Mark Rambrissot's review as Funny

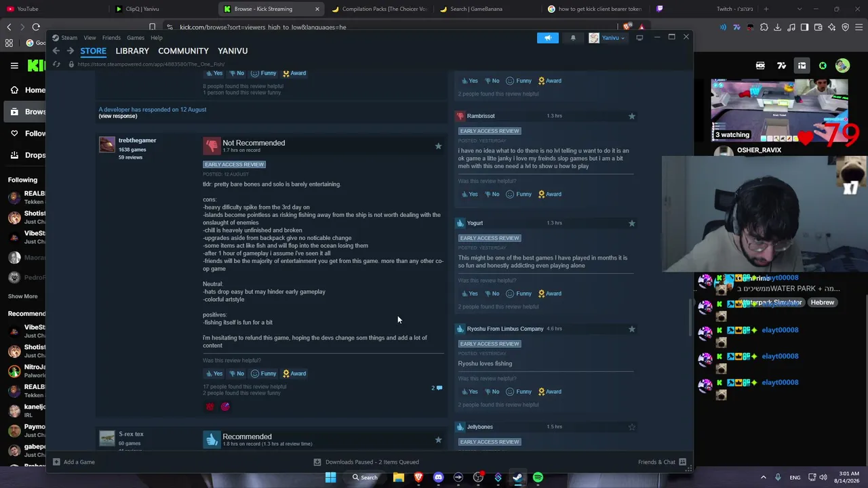[x=519, y=194]
